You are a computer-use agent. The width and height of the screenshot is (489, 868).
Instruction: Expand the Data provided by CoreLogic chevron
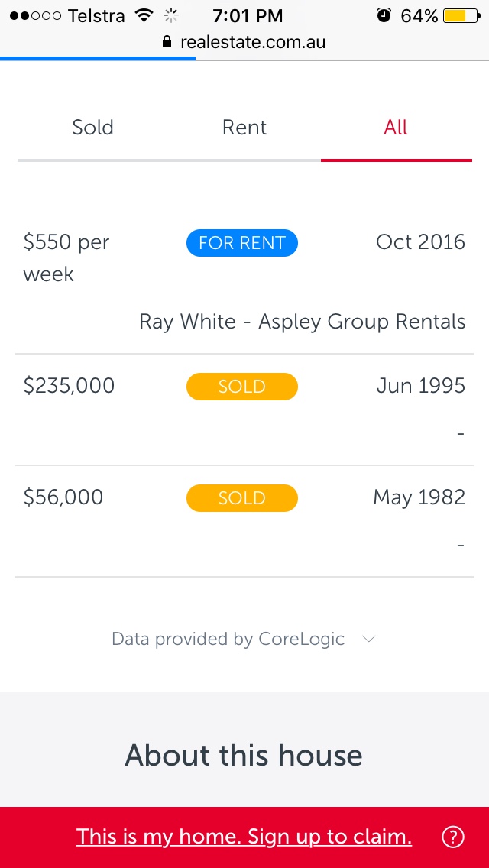(368, 639)
